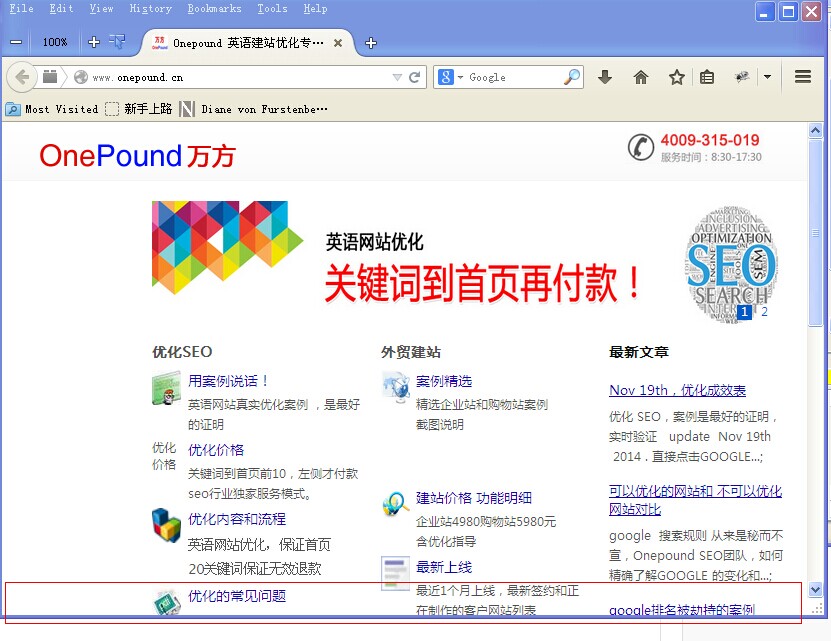Open the Bookmarks menu

pyautogui.click(x=214, y=8)
